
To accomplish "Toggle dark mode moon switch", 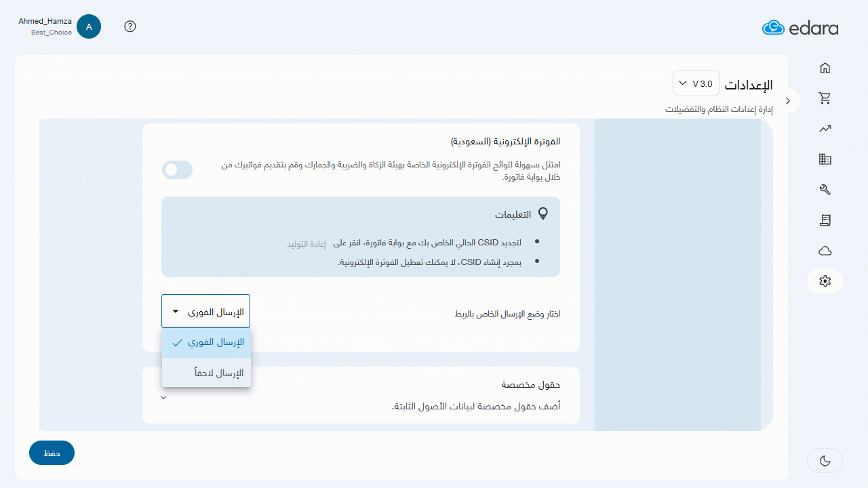I will coord(825,461).
